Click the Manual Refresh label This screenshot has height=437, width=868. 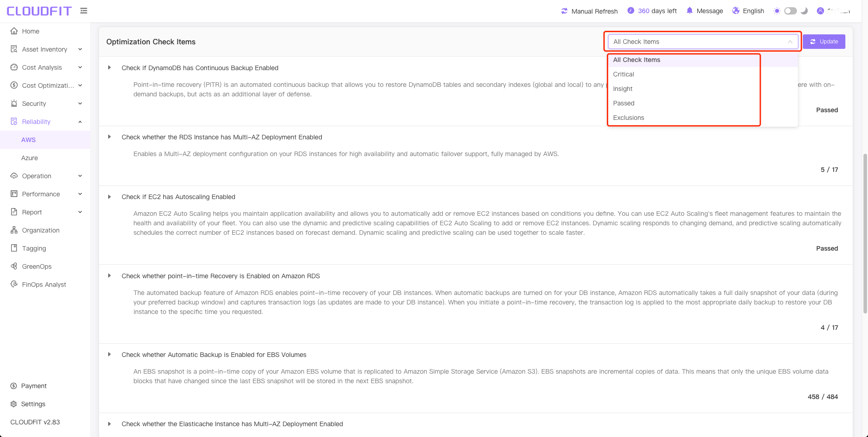[594, 11]
